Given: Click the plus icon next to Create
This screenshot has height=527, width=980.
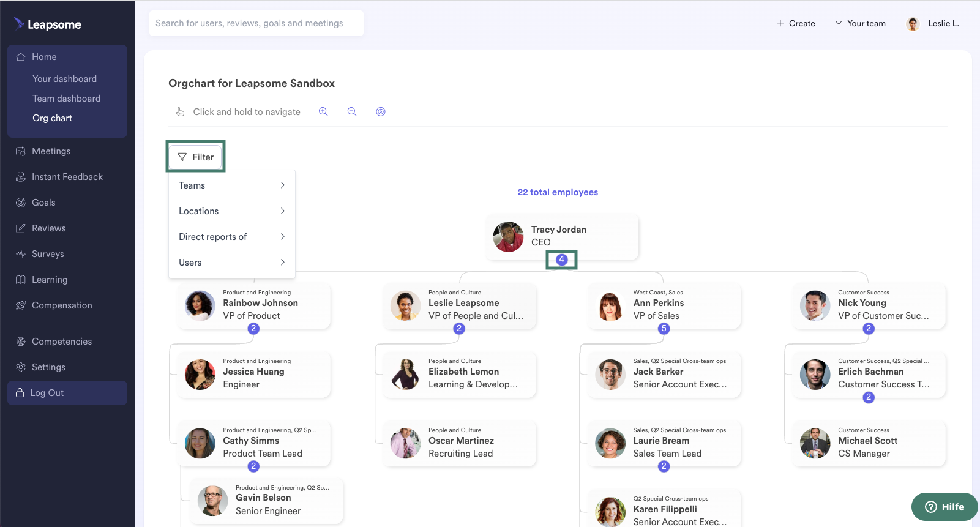Looking at the screenshot, I should point(780,23).
